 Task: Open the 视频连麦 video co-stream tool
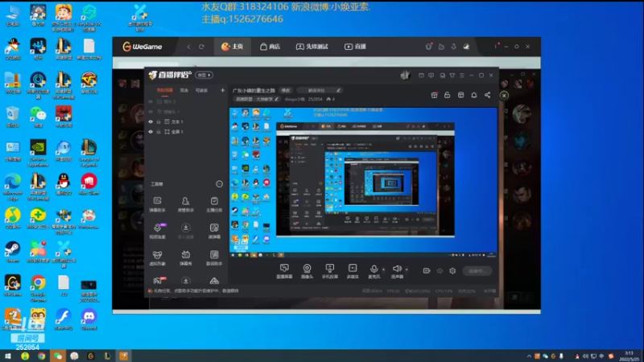click(157, 231)
